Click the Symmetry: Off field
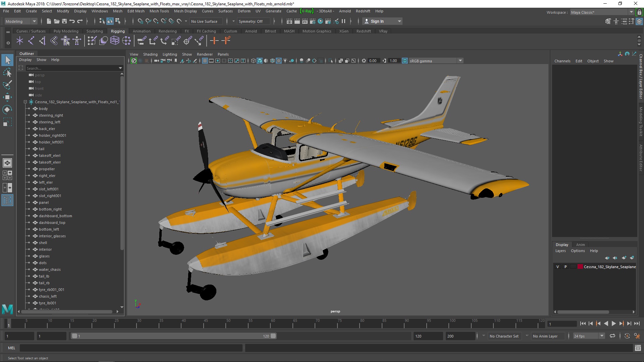644x362 pixels. tap(253, 21)
